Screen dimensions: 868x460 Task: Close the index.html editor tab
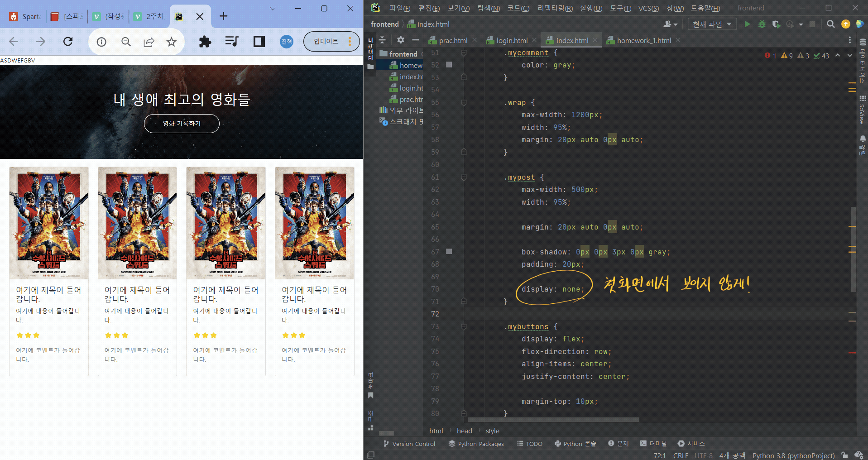click(595, 40)
